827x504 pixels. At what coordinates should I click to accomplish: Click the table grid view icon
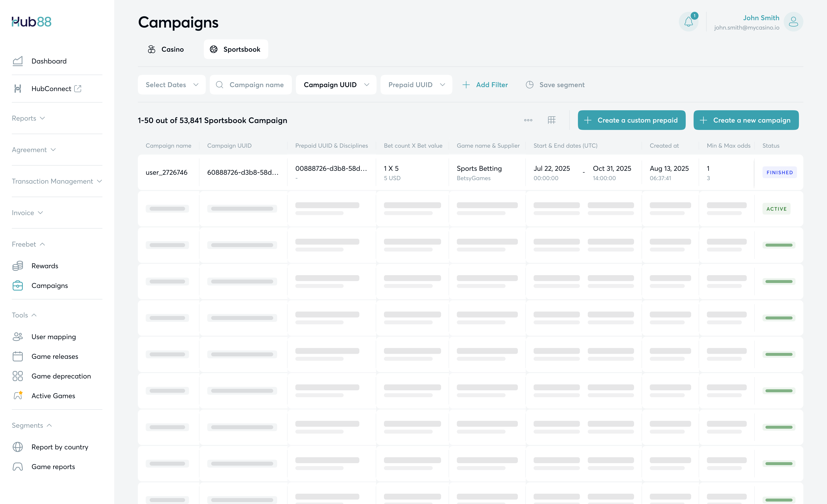pyautogui.click(x=551, y=120)
